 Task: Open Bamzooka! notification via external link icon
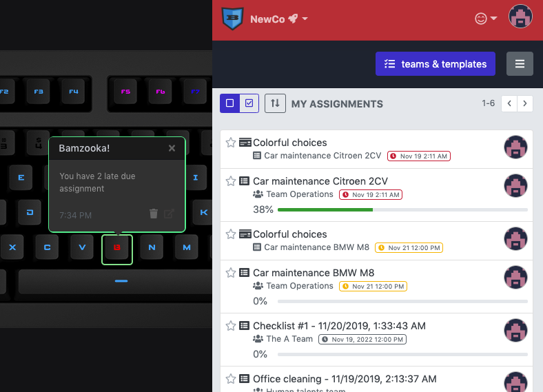tap(169, 214)
